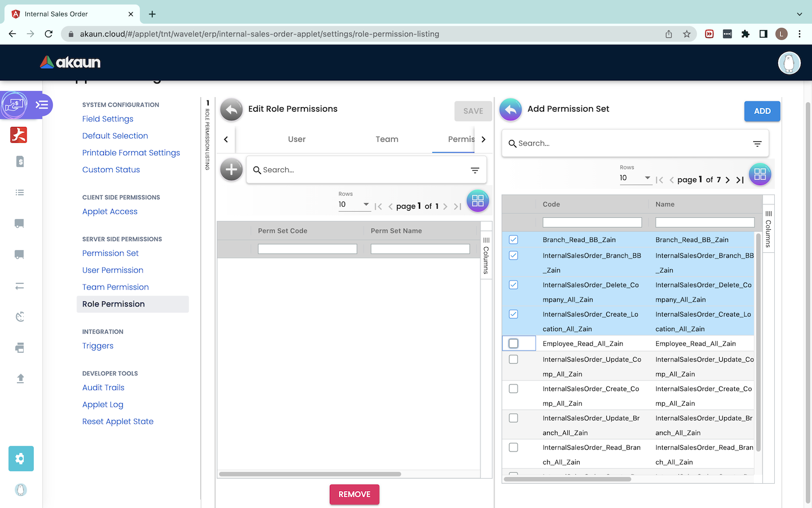Click the grid view icon in Add Permission panel

[760, 174]
